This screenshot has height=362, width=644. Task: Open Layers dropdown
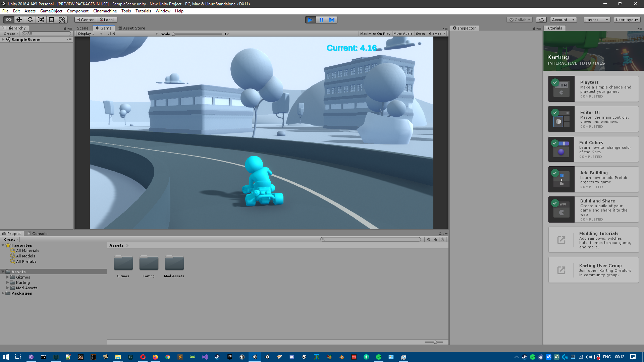[x=597, y=20]
